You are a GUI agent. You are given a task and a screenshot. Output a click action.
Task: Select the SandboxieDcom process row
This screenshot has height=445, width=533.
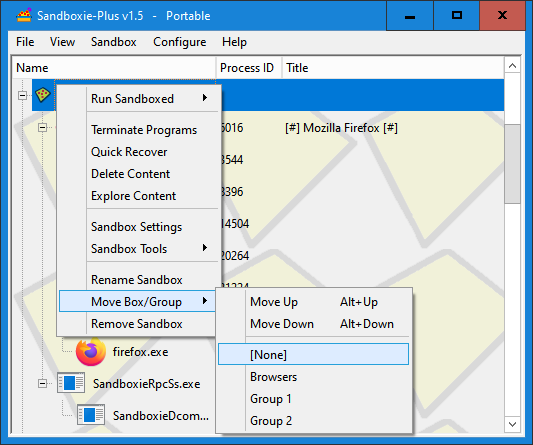(161, 415)
